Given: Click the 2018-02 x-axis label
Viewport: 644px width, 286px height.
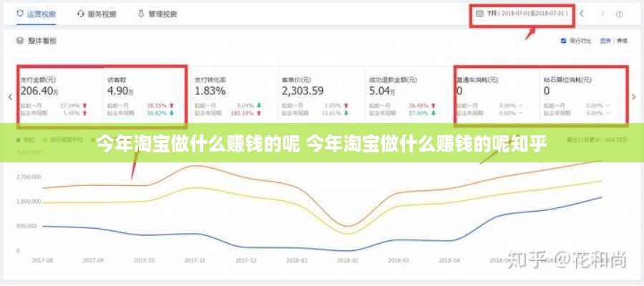Looking at the screenshot, I should tap(348, 260).
